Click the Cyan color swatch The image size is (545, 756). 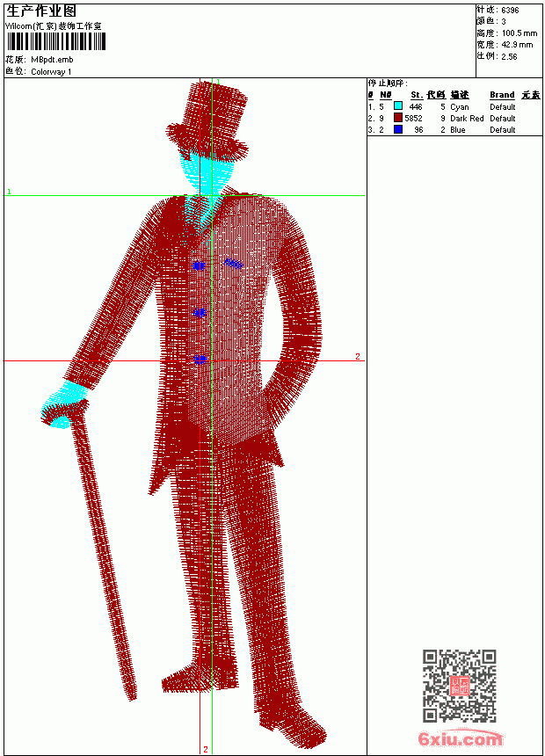pos(398,106)
